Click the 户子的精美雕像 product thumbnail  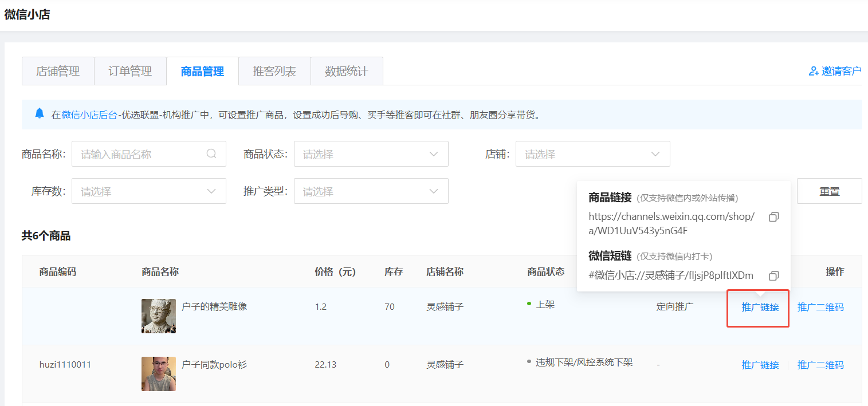tap(159, 316)
